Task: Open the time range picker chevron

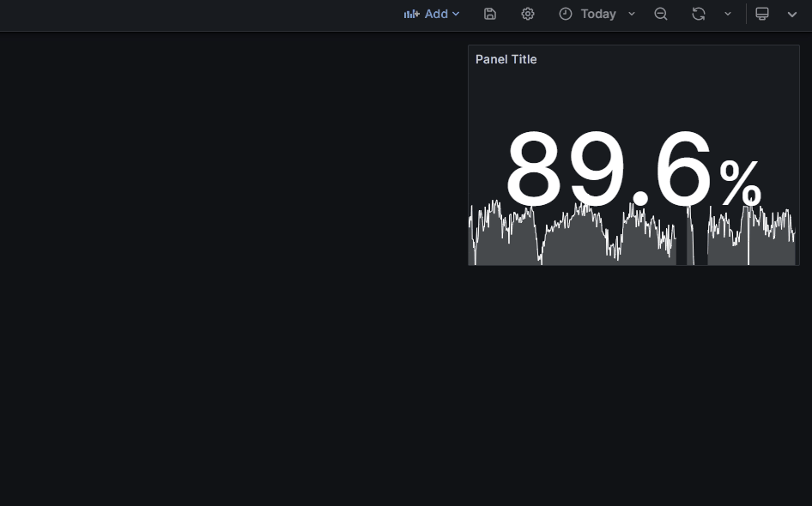Action: pos(632,15)
